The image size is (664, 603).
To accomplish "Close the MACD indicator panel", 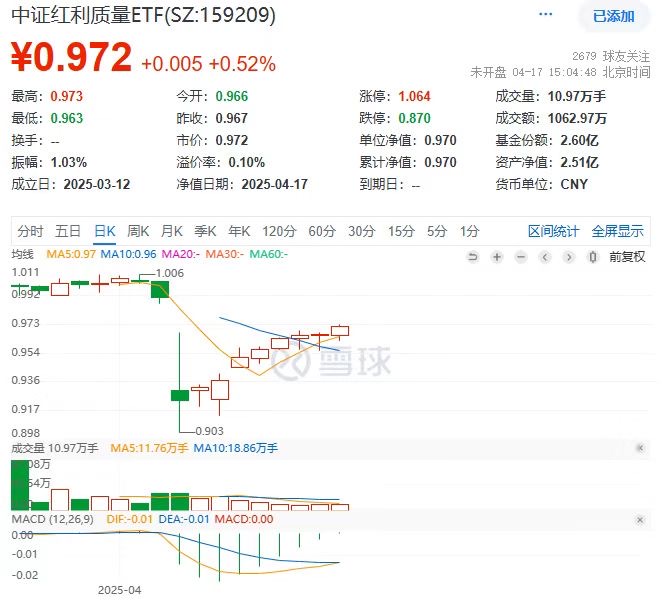I will (640, 520).
